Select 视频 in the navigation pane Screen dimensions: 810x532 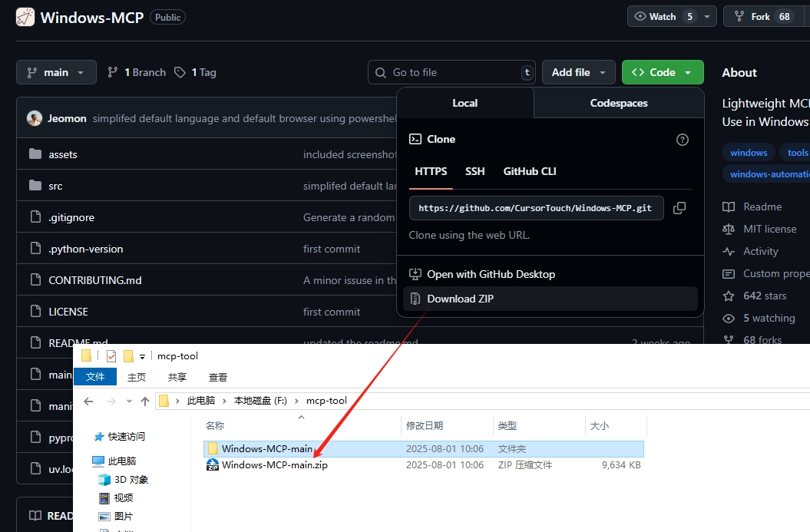(x=117, y=498)
